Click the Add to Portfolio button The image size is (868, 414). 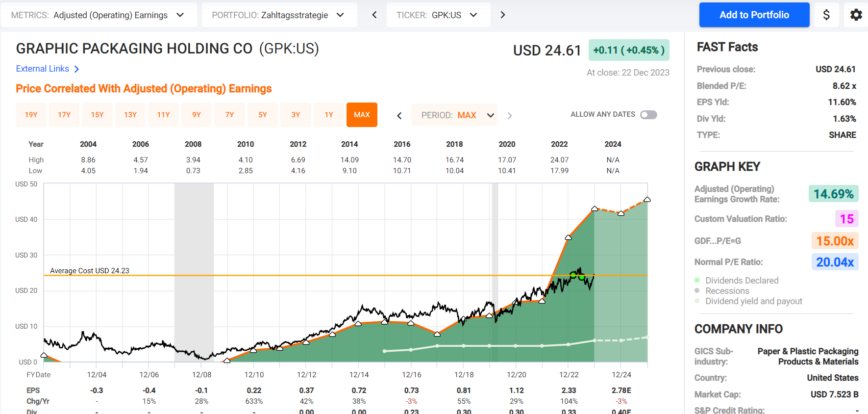754,15
